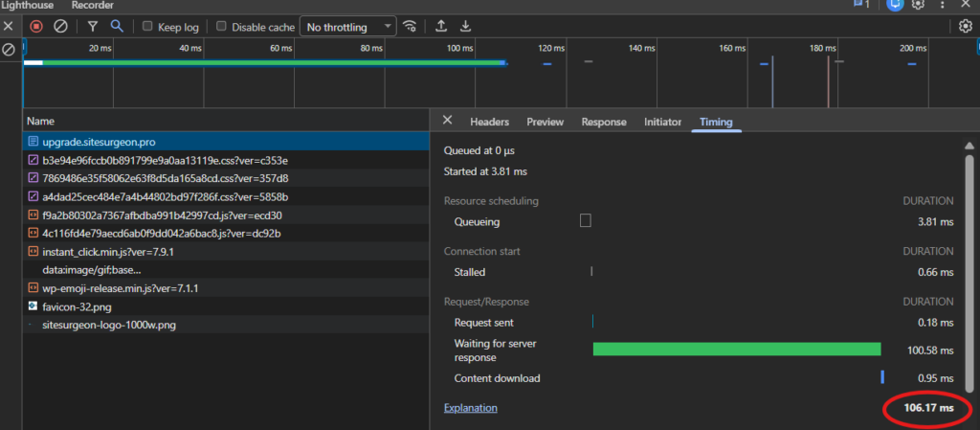The width and height of the screenshot is (980, 430).
Task: Click CSS icon of b3e94e96fccb0b891799e9a0aa13119e.css
Action: tap(33, 160)
